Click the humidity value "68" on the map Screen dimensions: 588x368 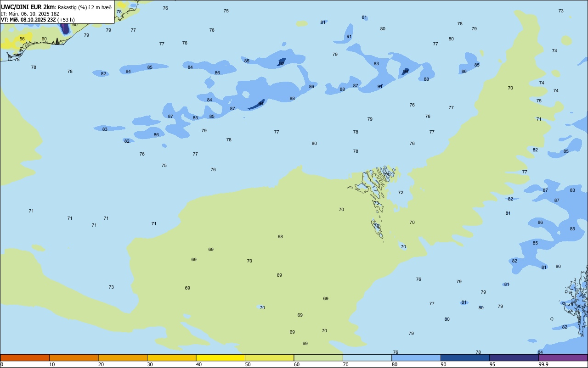click(x=280, y=237)
